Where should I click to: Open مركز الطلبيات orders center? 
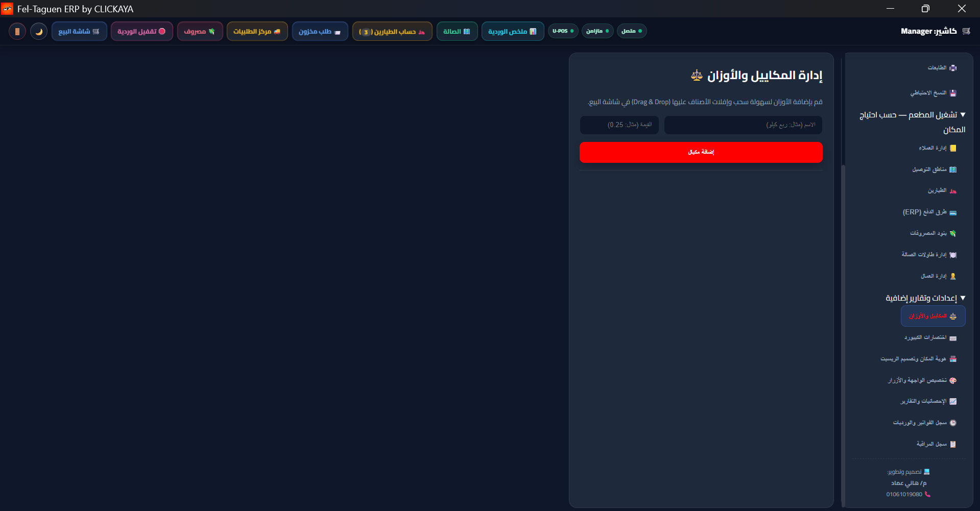pos(257,32)
